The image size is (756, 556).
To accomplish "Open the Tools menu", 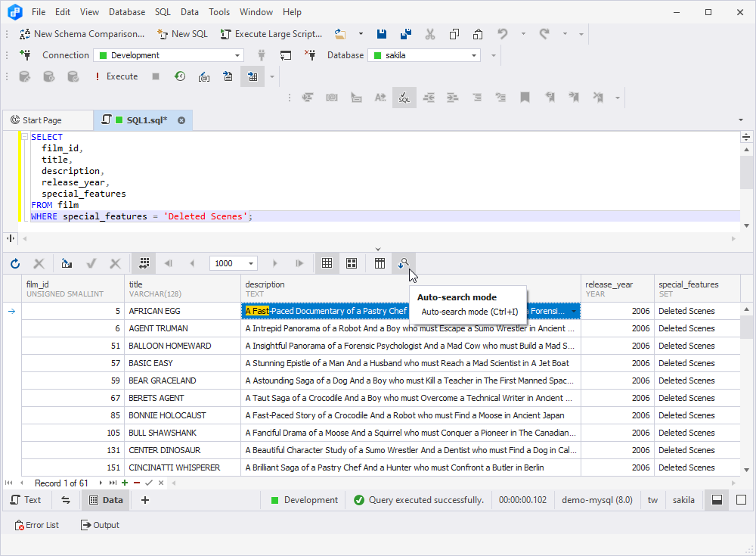I will pos(219,12).
